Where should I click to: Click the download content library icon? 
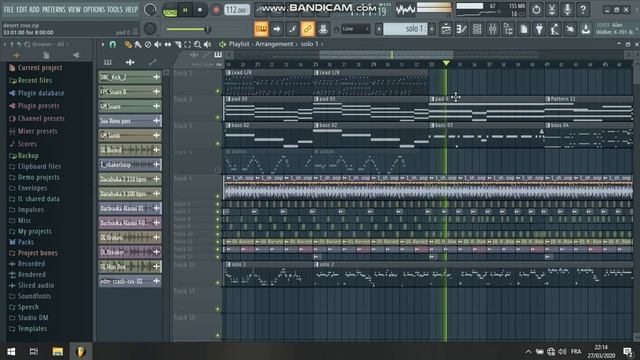(586, 29)
